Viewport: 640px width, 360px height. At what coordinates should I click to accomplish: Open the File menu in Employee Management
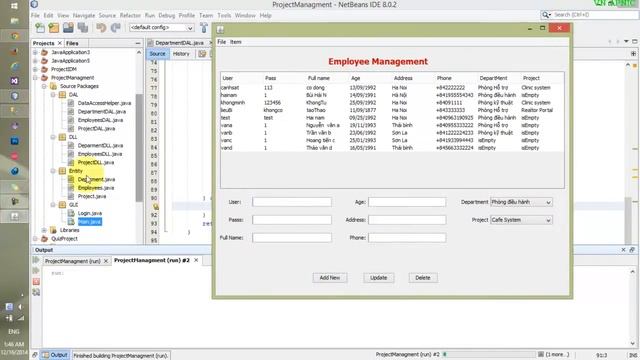[x=222, y=42]
